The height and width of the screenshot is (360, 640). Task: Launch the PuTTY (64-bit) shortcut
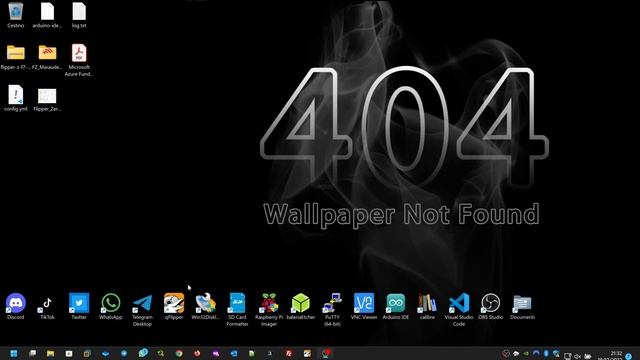332,309
